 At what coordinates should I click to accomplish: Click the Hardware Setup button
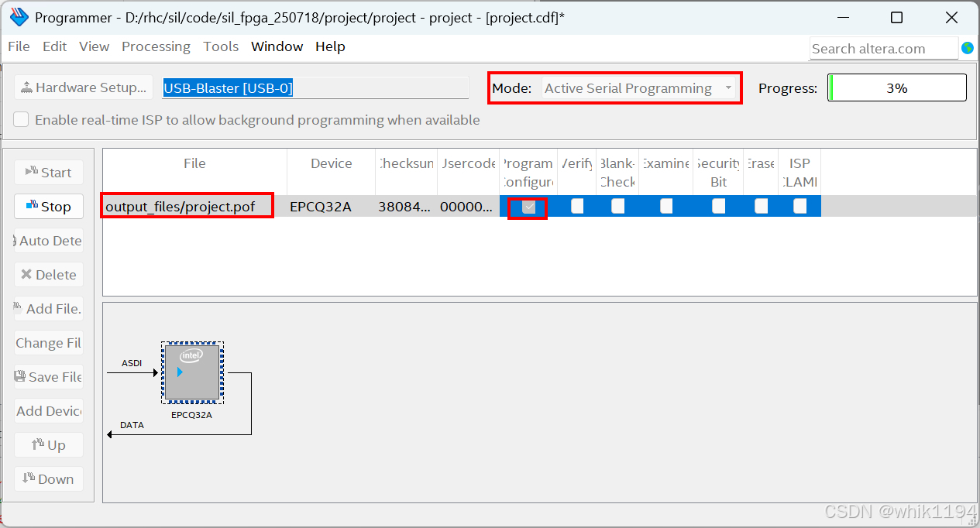[x=84, y=87]
